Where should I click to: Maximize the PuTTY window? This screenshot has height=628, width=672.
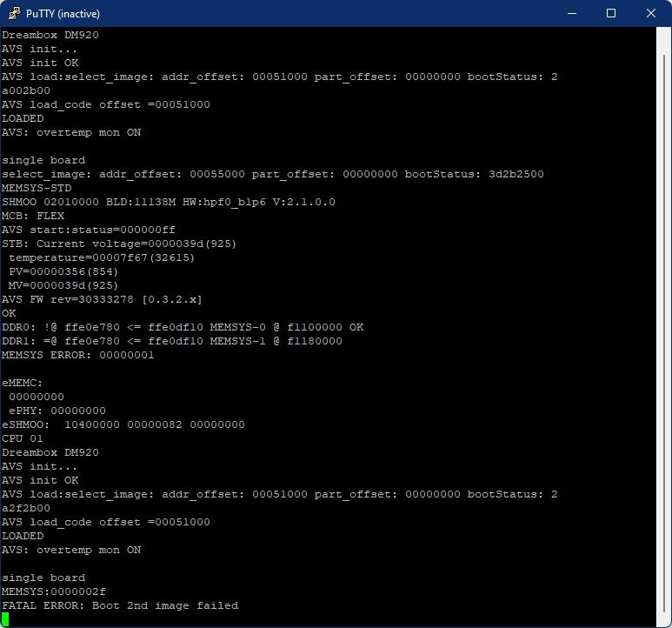tap(611, 13)
